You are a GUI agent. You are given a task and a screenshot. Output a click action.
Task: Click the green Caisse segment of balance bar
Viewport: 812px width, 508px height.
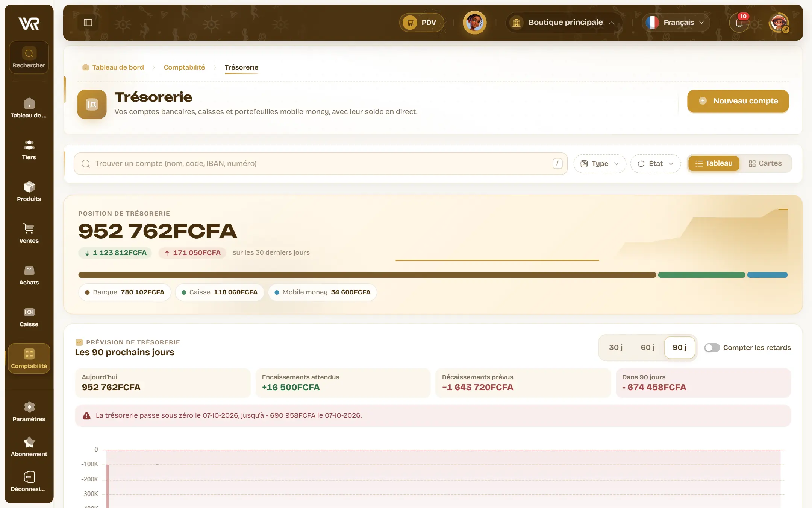click(x=701, y=275)
